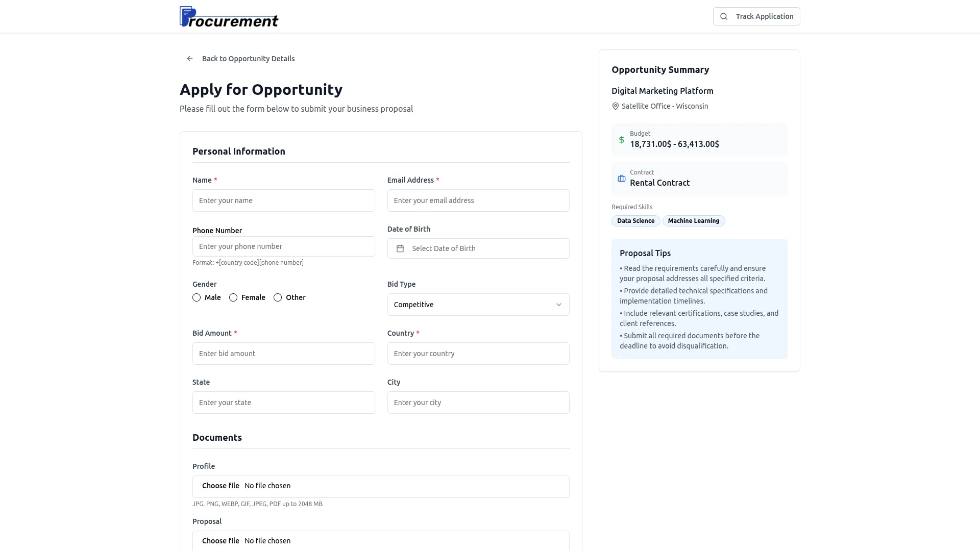This screenshot has height=551, width=980.
Task: Click the briefcase Contract icon
Action: (621, 179)
